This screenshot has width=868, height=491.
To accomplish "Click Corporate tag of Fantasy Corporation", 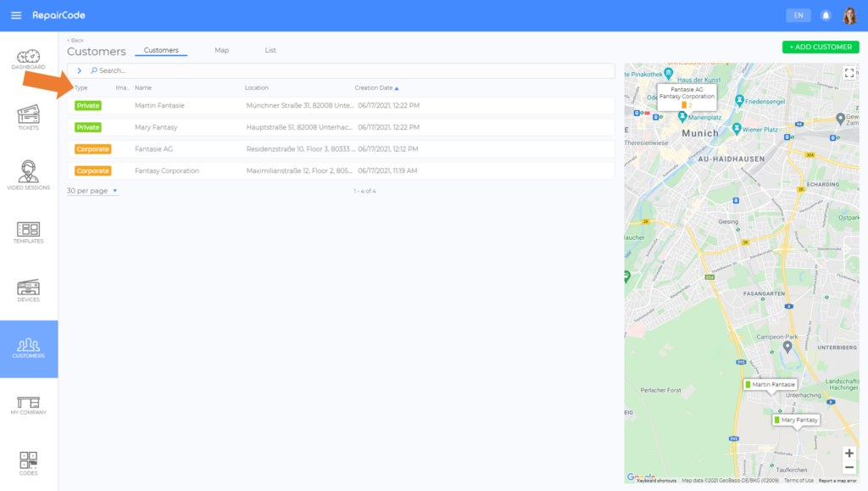I will 93,171.
